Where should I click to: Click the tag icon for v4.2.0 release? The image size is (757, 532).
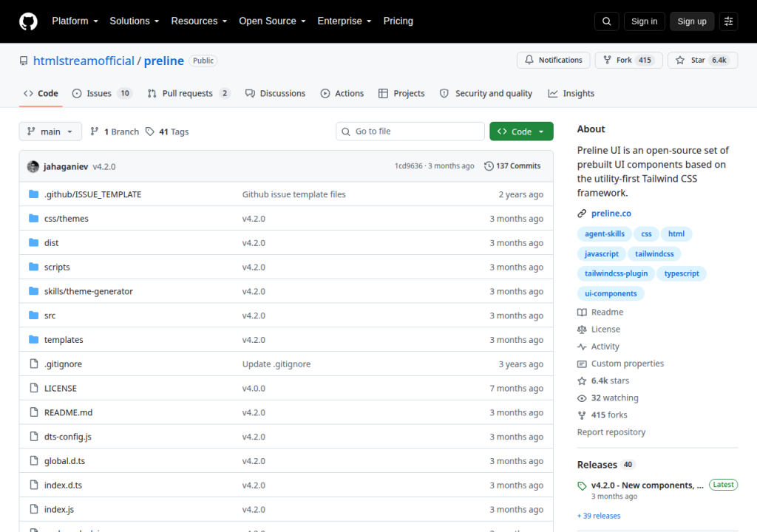pyautogui.click(x=582, y=486)
